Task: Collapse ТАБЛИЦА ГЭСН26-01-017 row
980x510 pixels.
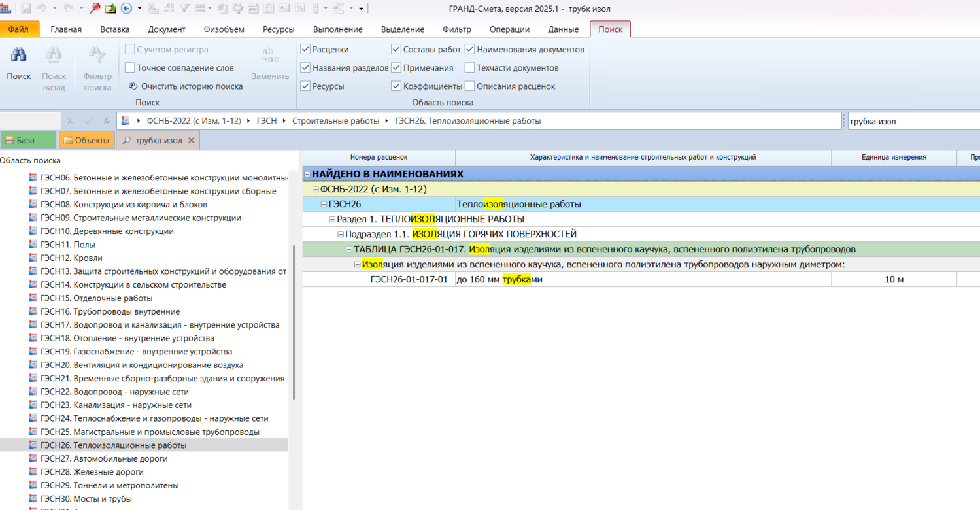Action: pyautogui.click(x=349, y=249)
